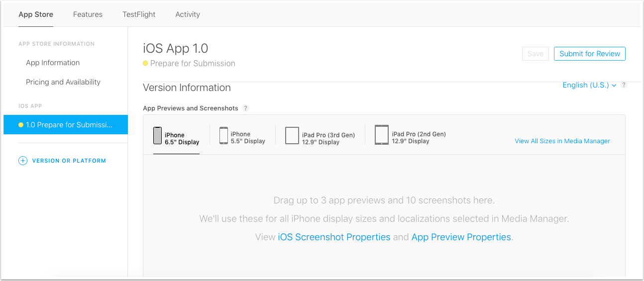The height and width of the screenshot is (281, 644).
Task: Select the iPhone 5.5" Display device icon
Action: click(223, 136)
